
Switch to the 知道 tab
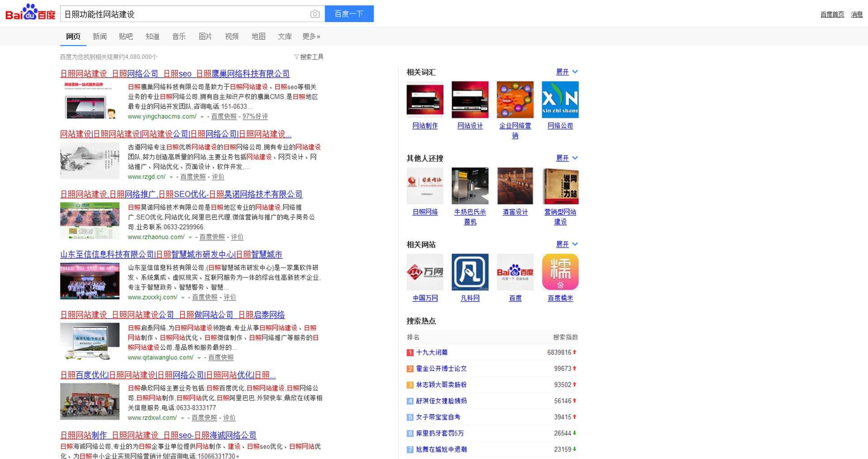152,36
